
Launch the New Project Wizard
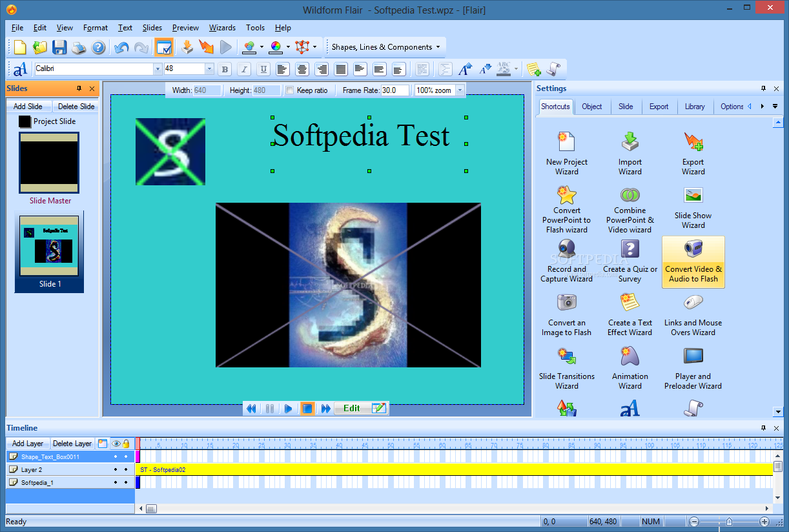click(566, 153)
